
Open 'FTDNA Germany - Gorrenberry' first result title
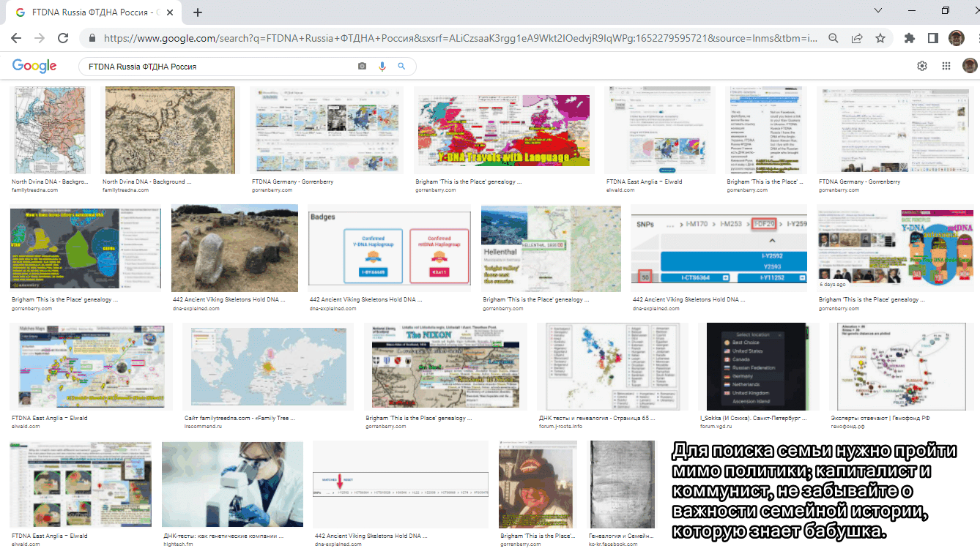click(x=292, y=181)
